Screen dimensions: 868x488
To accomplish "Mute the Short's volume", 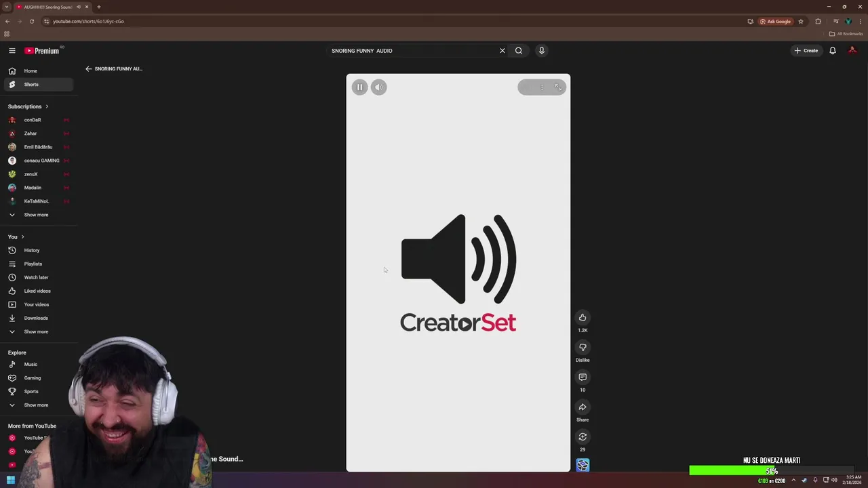I will click(379, 87).
